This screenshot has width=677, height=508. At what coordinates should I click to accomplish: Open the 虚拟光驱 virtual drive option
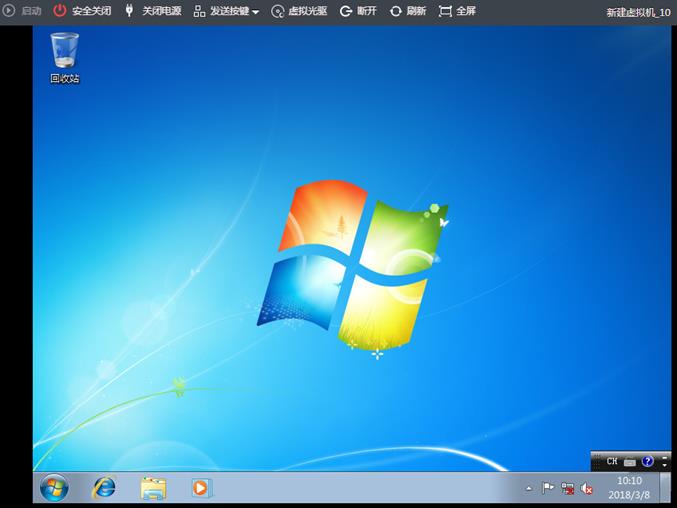tap(299, 11)
